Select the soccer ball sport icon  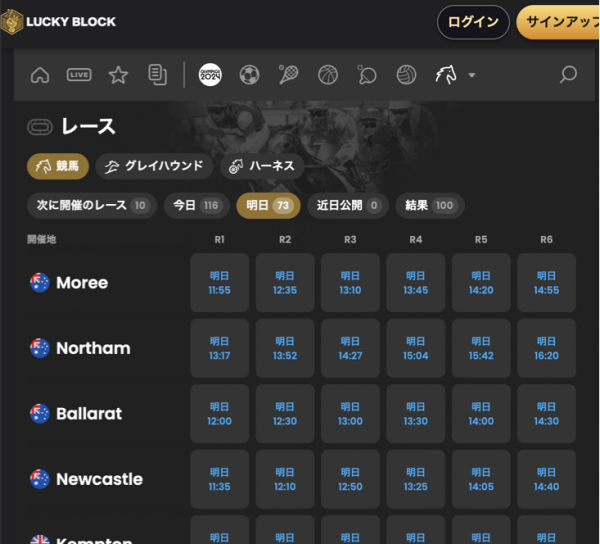click(250, 75)
